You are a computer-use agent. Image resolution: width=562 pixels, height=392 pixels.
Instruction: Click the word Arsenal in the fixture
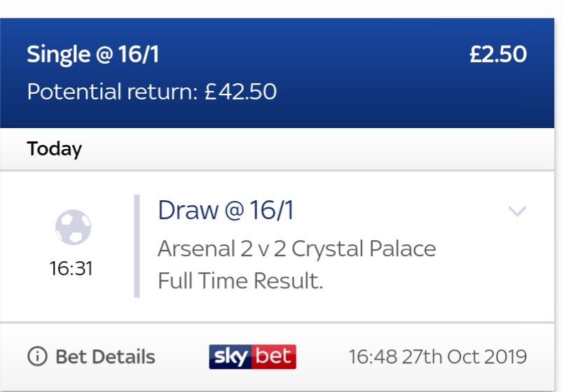click(x=196, y=248)
